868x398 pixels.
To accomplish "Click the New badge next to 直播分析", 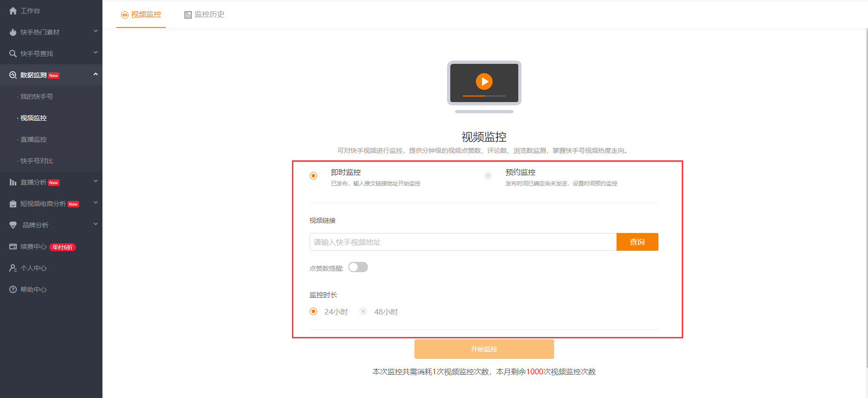I will click(54, 183).
